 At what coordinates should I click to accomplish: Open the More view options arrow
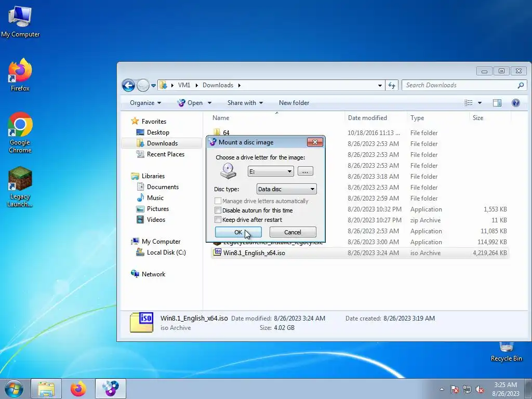pos(480,103)
